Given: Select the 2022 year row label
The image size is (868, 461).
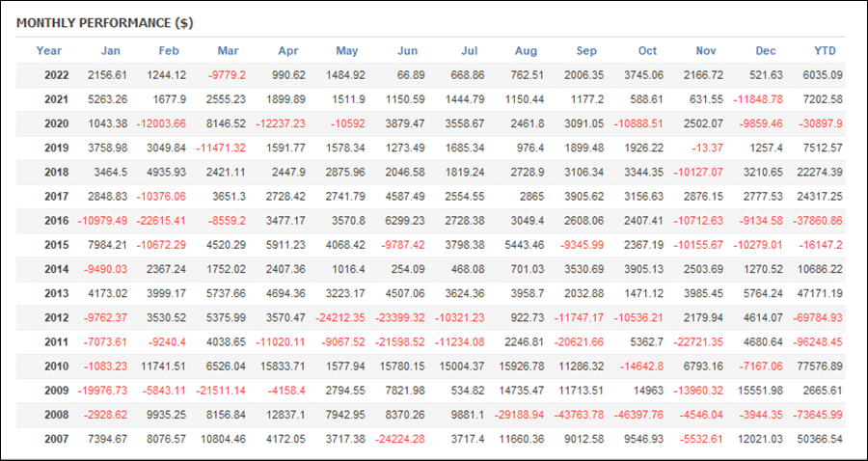Looking at the screenshot, I should tap(57, 75).
